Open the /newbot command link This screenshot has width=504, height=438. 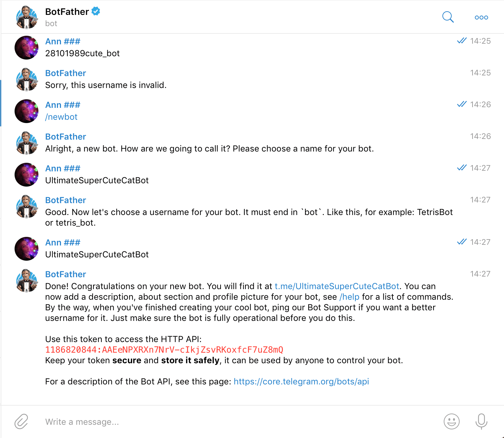(61, 116)
